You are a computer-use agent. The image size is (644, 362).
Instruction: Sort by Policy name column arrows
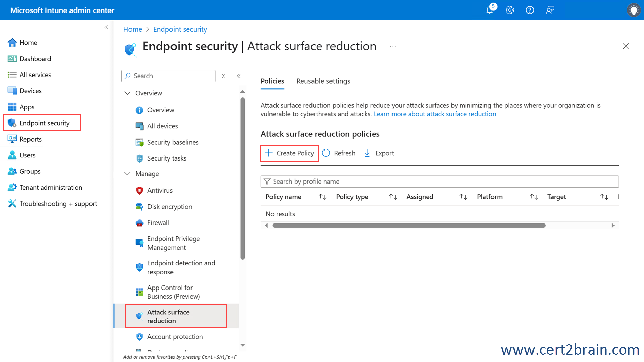(322, 197)
